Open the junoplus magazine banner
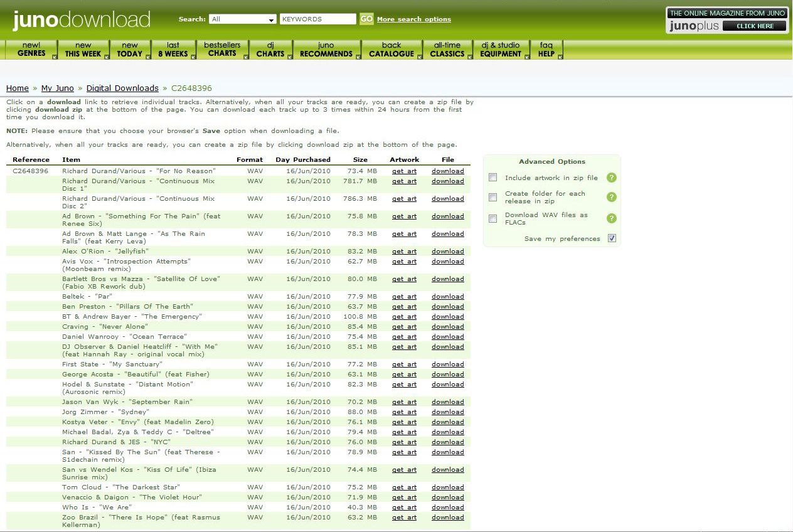Screen dimensions: 793x532 click(x=727, y=20)
